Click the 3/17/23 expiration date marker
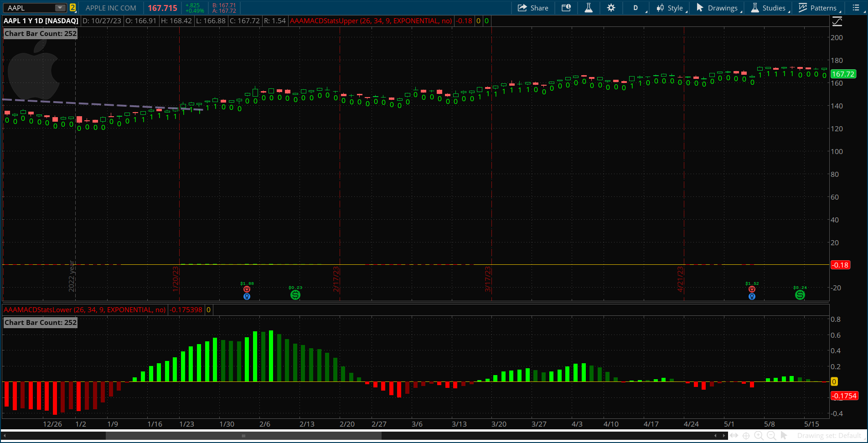The image size is (868, 443). [x=487, y=279]
